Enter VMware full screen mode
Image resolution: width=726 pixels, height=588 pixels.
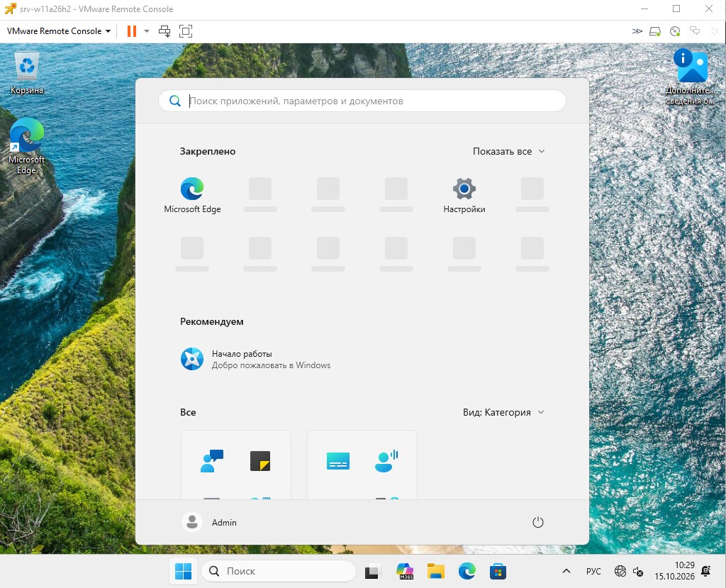point(186,31)
